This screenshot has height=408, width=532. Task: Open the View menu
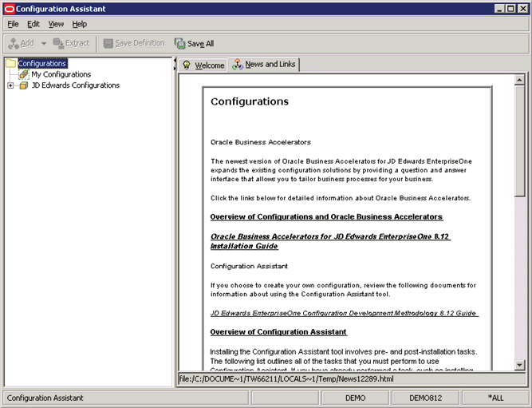56,24
